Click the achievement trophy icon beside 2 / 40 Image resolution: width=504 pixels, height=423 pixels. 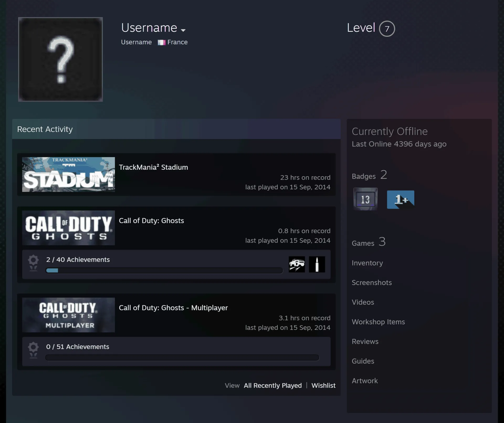(x=33, y=263)
